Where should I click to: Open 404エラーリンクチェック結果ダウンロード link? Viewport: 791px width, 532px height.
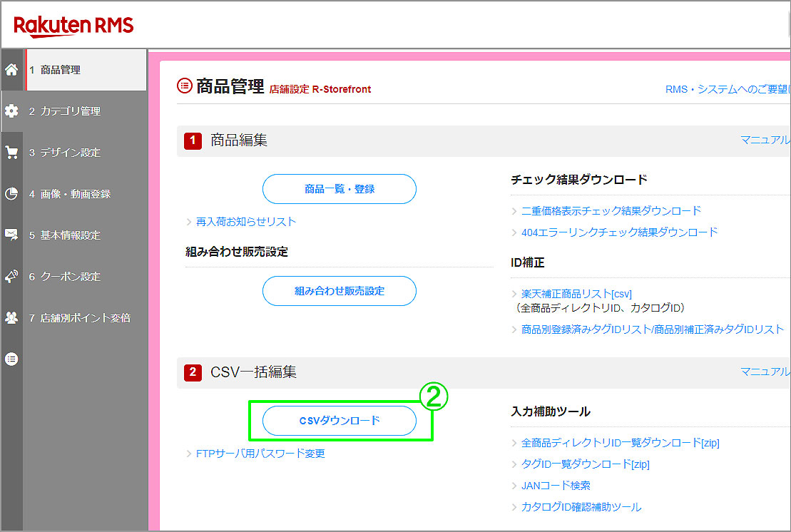pos(619,232)
